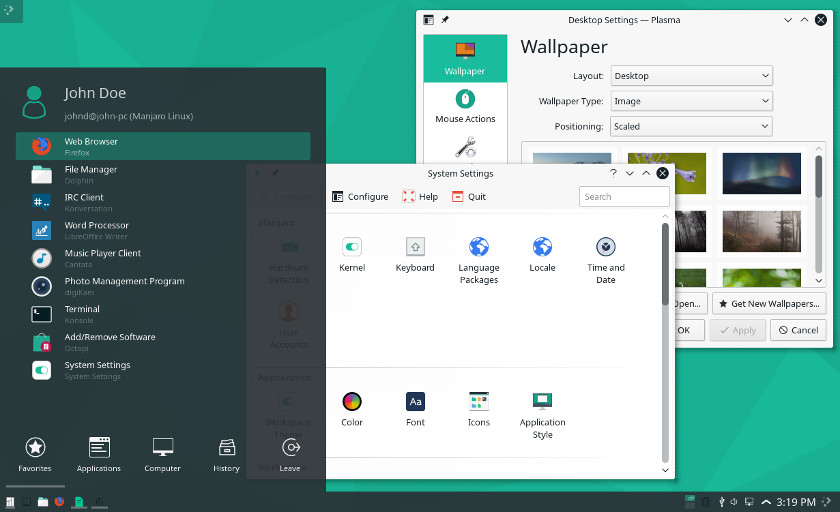Click Quit in System Settings toolbar

point(469,197)
